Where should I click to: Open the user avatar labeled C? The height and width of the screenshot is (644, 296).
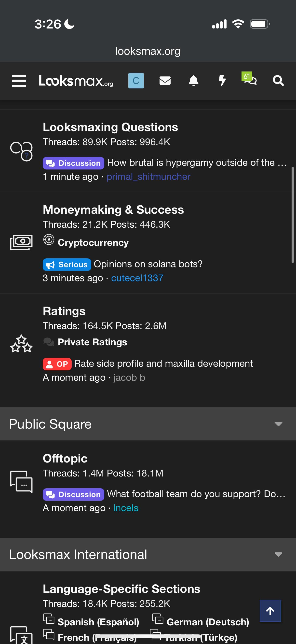point(136,81)
